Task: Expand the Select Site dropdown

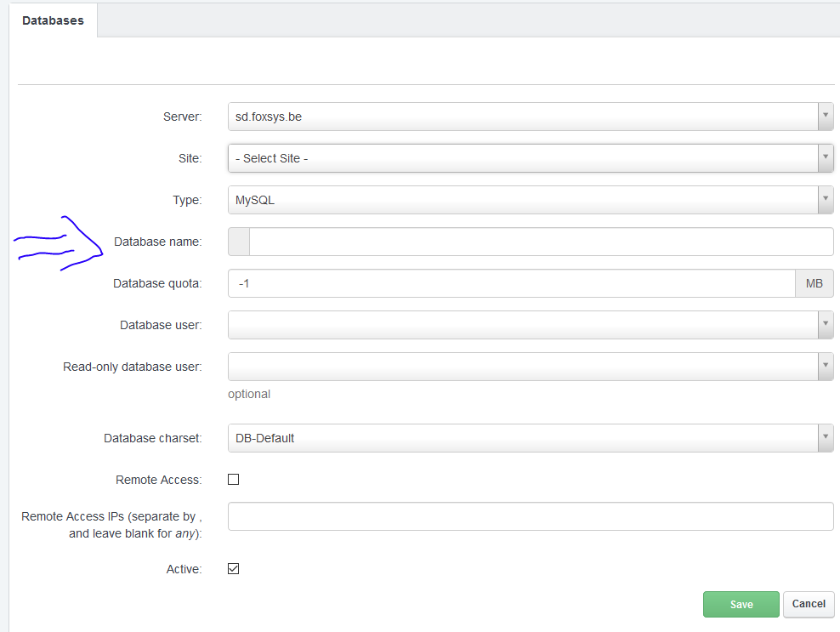Action: click(x=825, y=158)
